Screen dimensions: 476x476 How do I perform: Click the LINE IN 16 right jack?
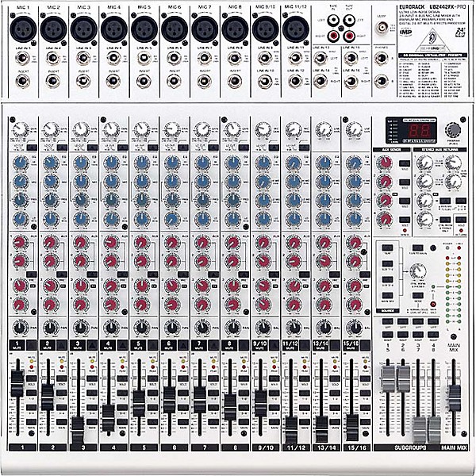click(x=351, y=81)
